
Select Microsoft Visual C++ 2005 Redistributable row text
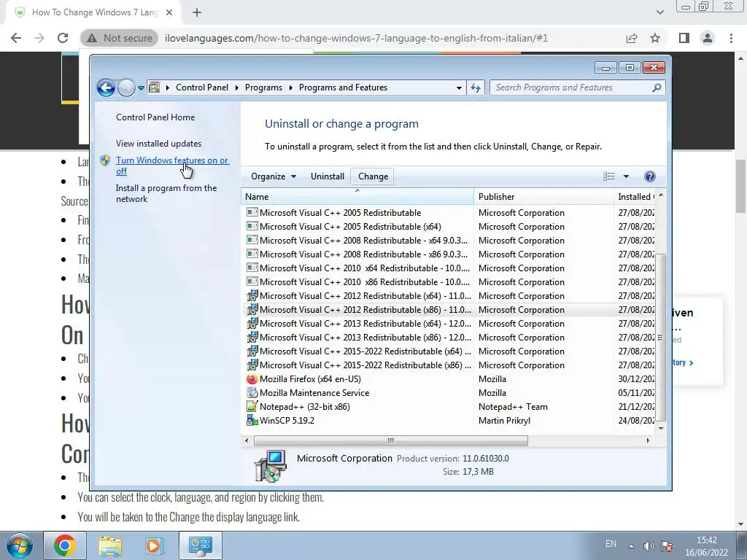pyautogui.click(x=340, y=212)
